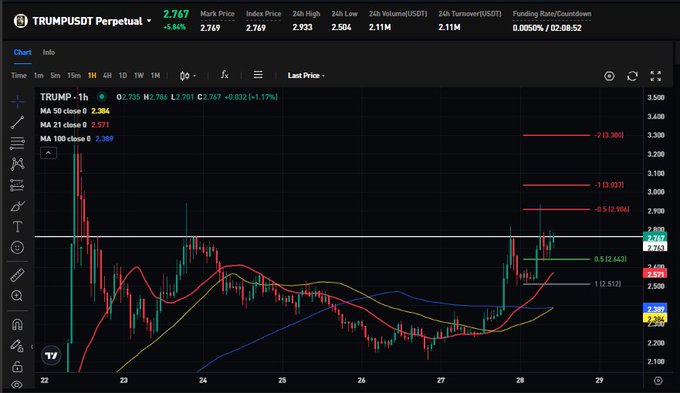
Task: Open the chart layout list menu
Action: click(258, 75)
